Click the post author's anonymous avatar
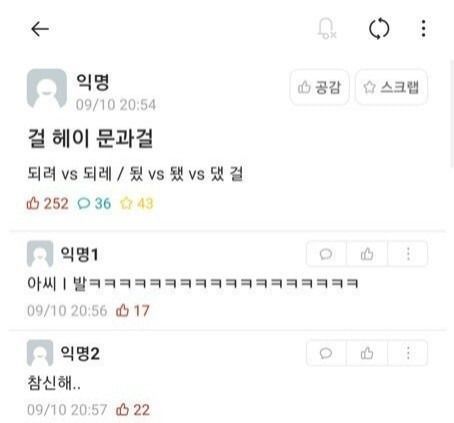 pos(47,89)
